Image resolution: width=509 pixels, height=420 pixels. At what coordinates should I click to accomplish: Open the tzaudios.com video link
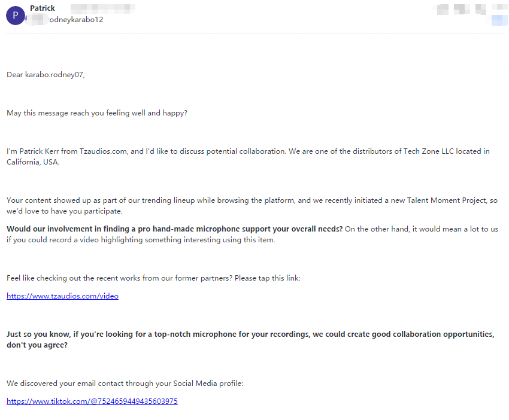click(x=62, y=296)
